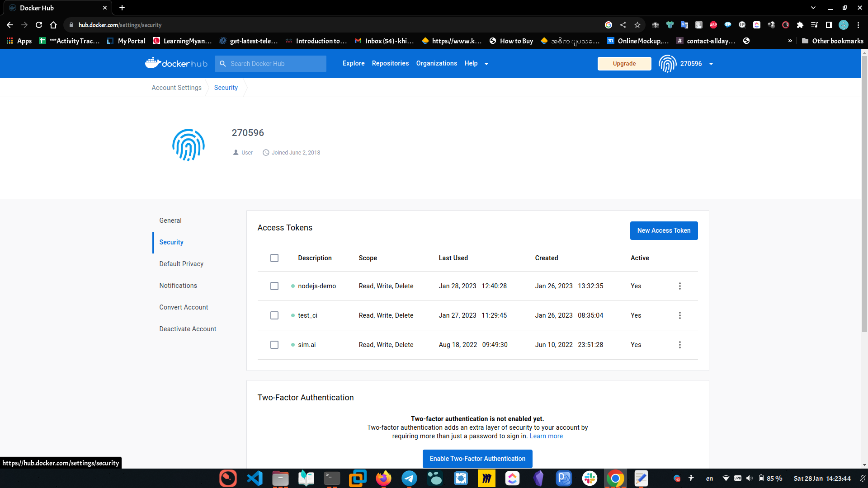Open kebab menu for test_ci token
The width and height of the screenshot is (868, 488).
tap(679, 315)
